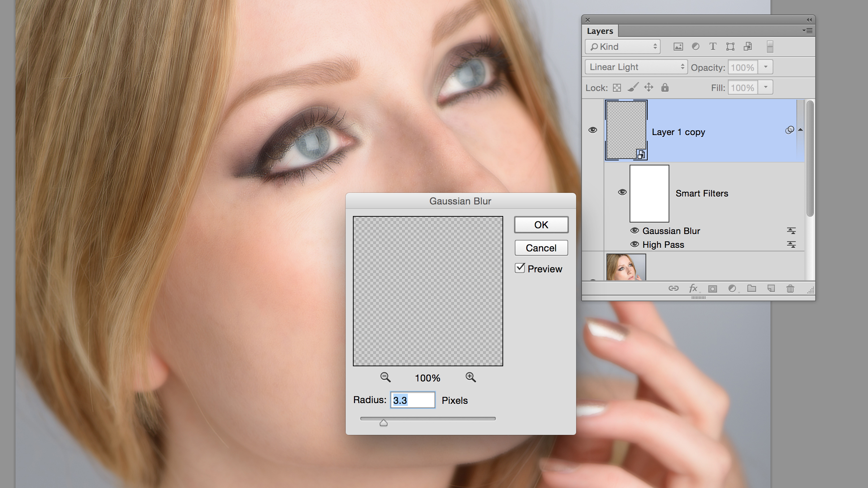
Task: Toggle High Pass filter visibility eye
Action: point(634,245)
